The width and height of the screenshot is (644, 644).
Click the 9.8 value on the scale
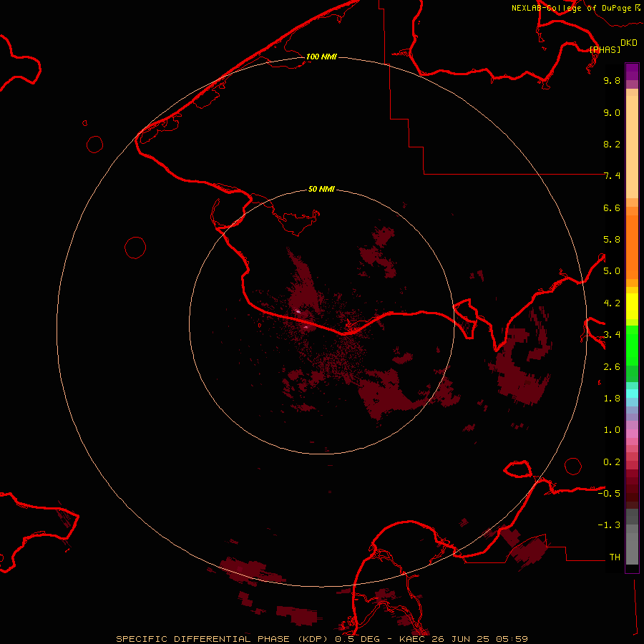pyautogui.click(x=612, y=80)
